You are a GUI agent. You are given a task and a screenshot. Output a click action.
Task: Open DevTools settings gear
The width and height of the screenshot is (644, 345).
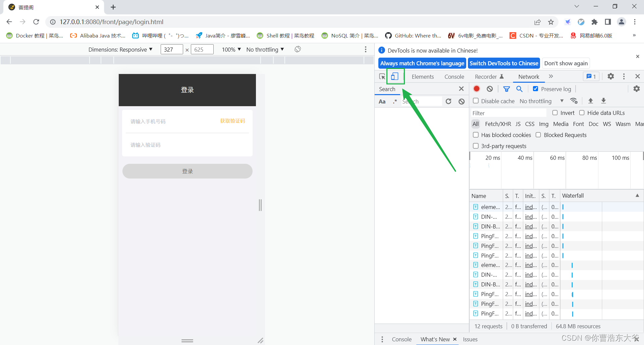[611, 76]
